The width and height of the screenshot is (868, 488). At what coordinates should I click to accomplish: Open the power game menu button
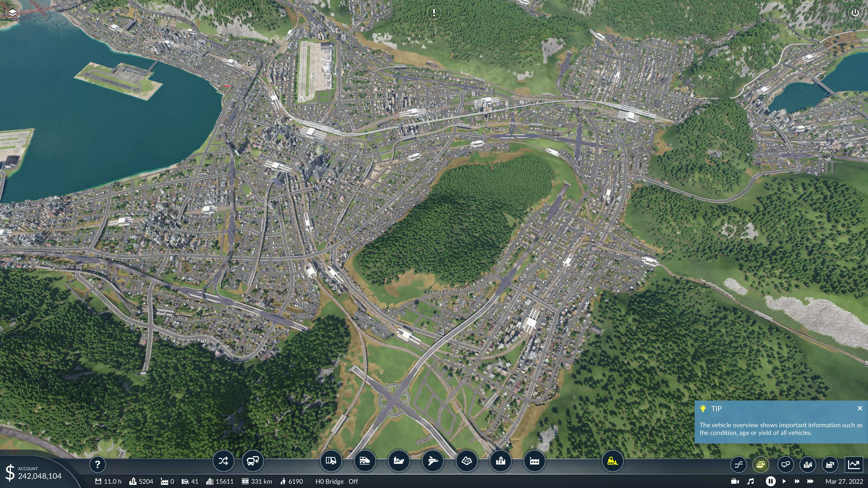click(x=855, y=13)
